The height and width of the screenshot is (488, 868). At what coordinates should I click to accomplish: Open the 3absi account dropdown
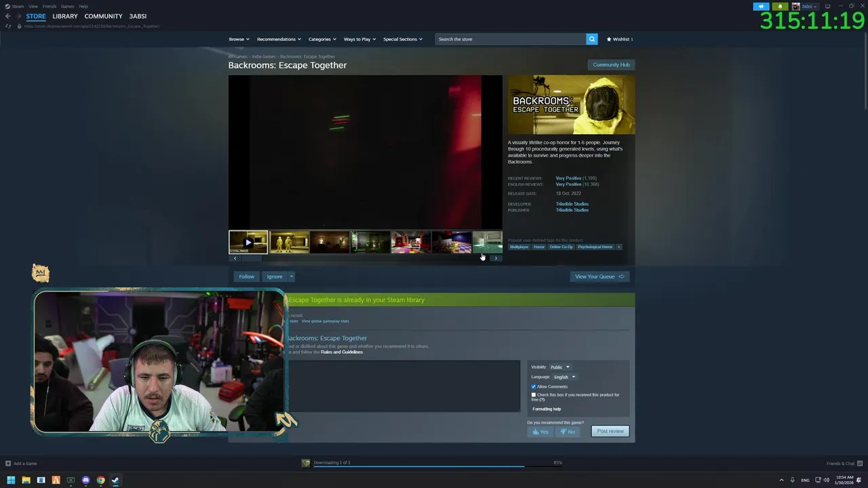(810, 6)
